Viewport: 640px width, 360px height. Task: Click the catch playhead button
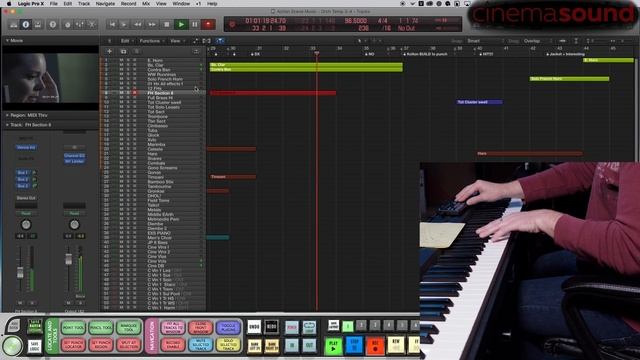(x=220, y=41)
